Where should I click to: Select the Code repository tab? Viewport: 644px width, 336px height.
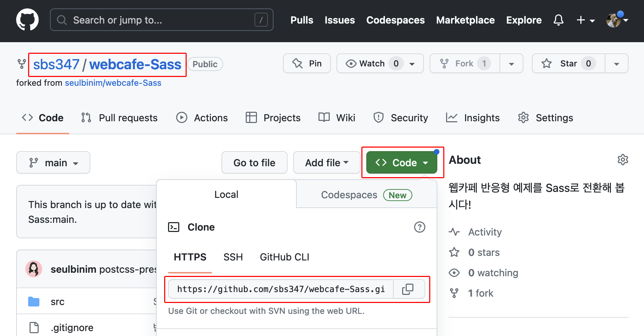point(43,118)
